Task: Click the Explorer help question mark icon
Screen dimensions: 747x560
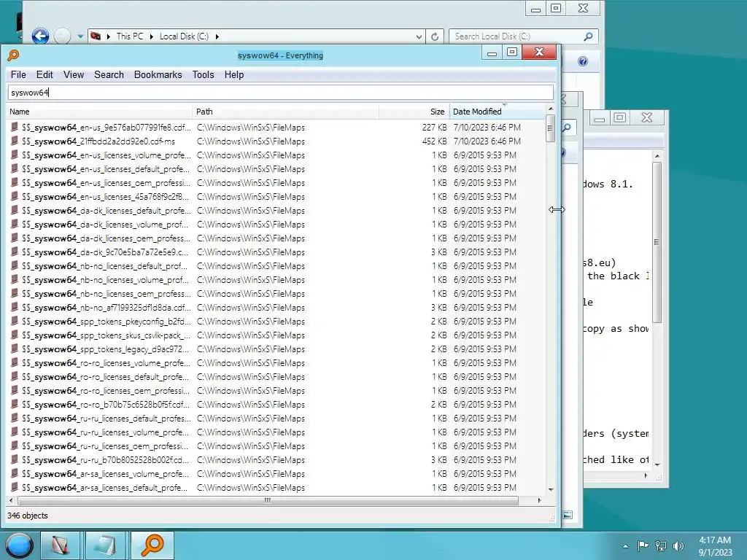Action: 583,61
